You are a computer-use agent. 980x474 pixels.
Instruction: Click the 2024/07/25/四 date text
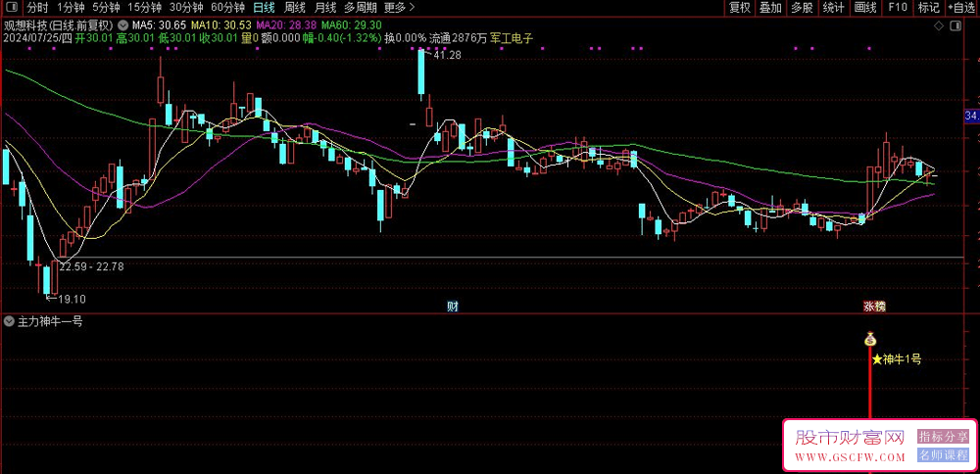(37, 38)
